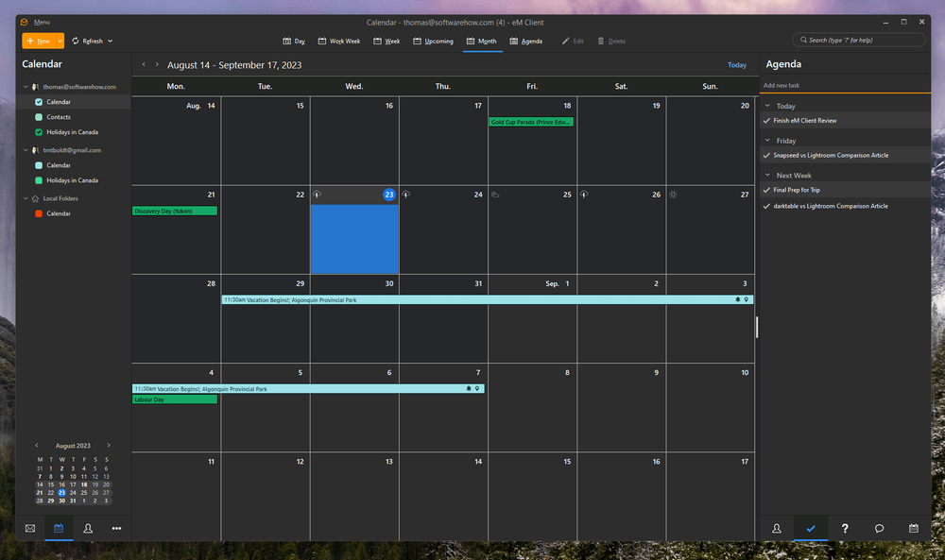
Task: Click the Add new task field
Action: tap(844, 86)
